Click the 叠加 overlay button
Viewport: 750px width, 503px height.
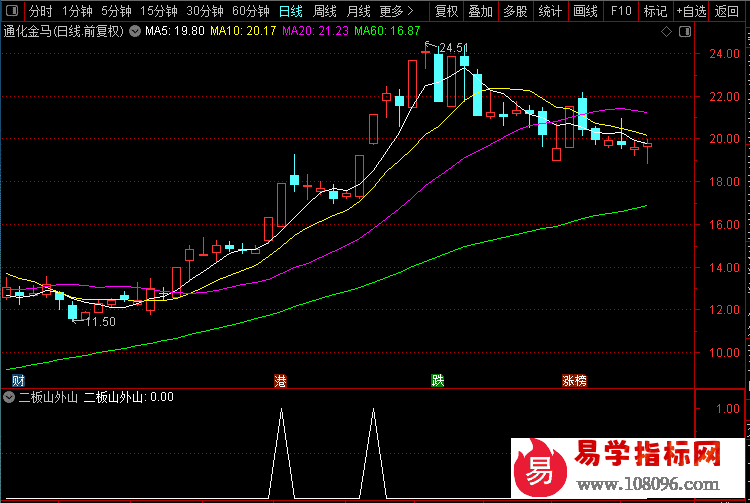point(480,11)
